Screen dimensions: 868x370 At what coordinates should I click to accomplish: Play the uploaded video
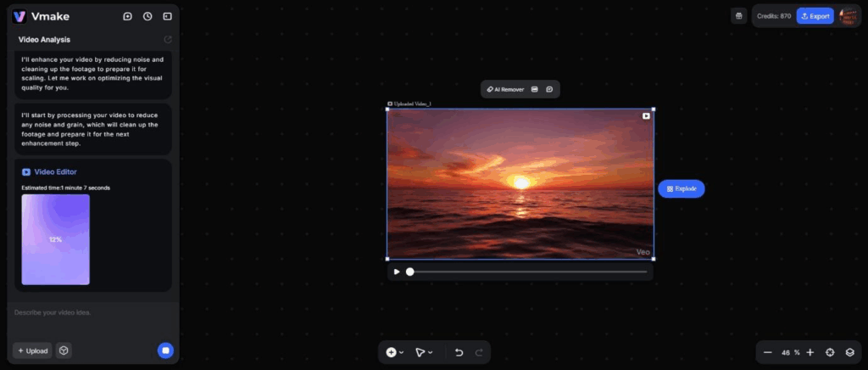tap(397, 272)
